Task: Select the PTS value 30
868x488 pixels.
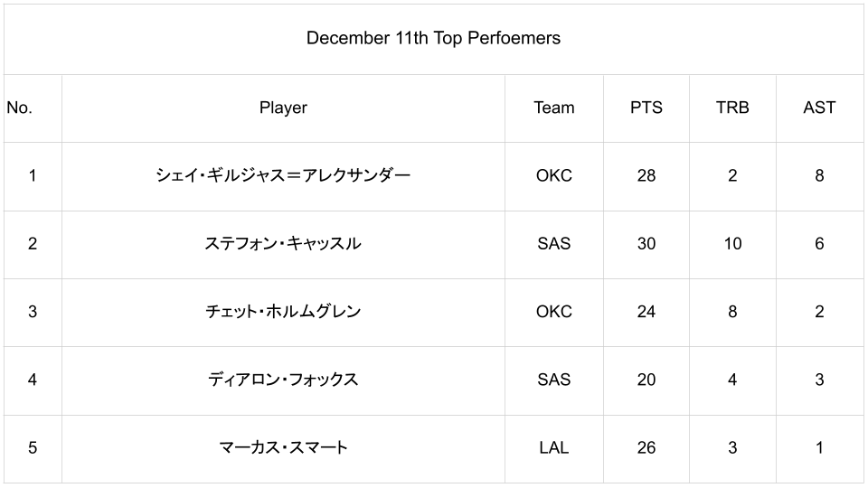Action: pos(646,243)
